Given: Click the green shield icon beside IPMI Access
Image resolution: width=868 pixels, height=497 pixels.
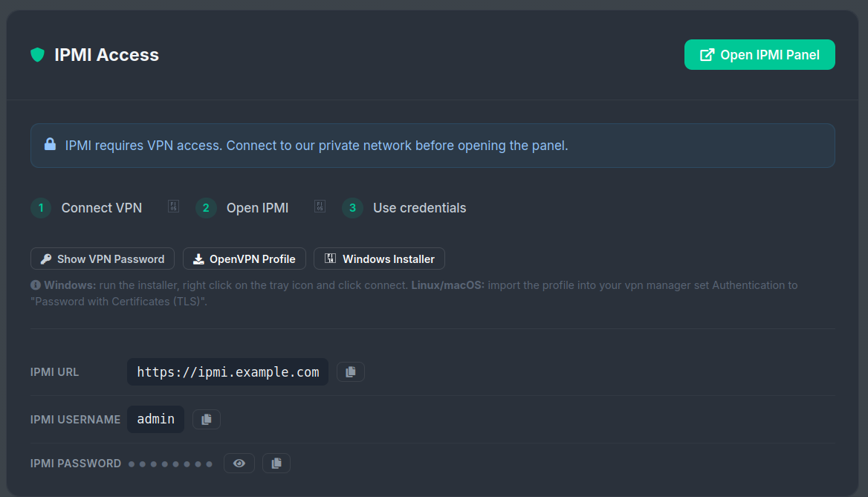Looking at the screenshot, I should tap(38, 55).
